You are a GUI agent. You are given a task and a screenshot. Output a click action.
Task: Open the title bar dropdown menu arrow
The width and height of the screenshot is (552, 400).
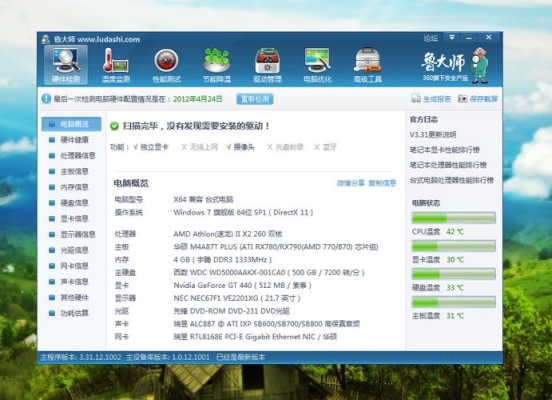click(x=452, y=37)
